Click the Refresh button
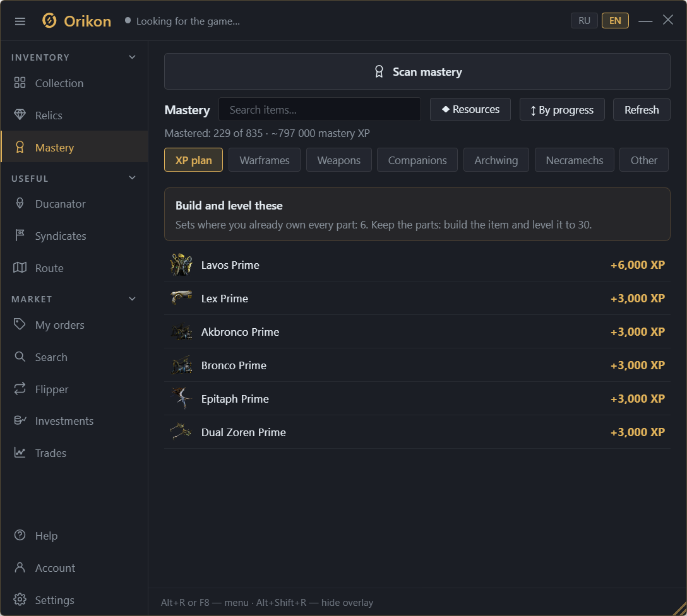 click(x=642, y=109)
